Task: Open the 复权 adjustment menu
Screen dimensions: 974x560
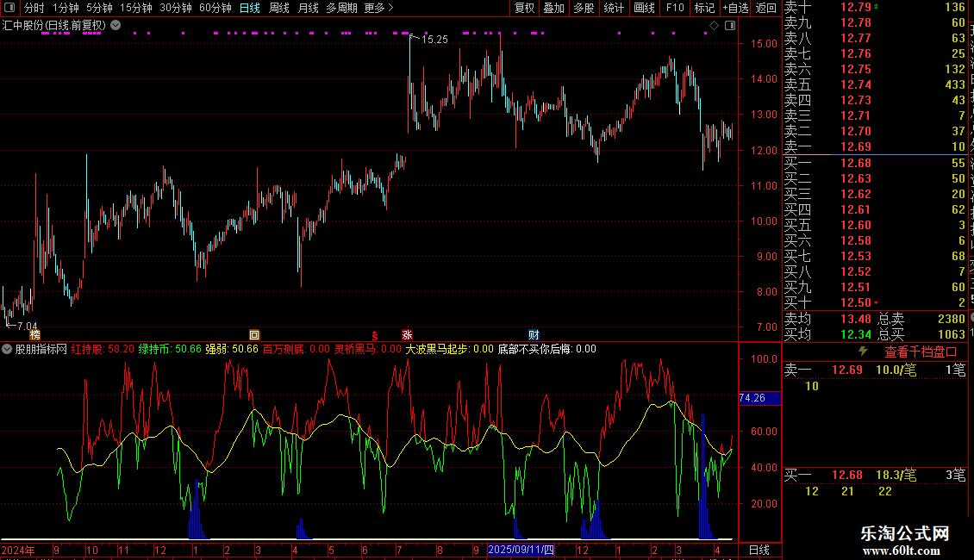Action: tap(524, 8)
